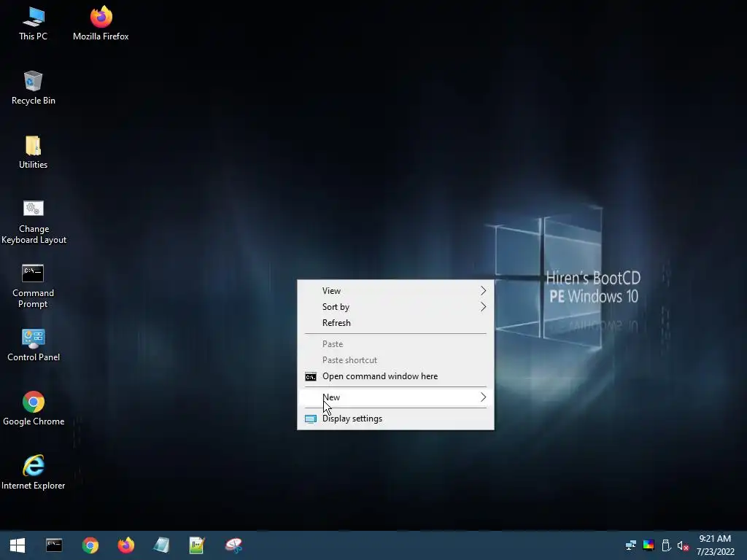Open the green notepad taskbar icon
Viewport: 747px width, 560px height.
click(x=197, y=545)
